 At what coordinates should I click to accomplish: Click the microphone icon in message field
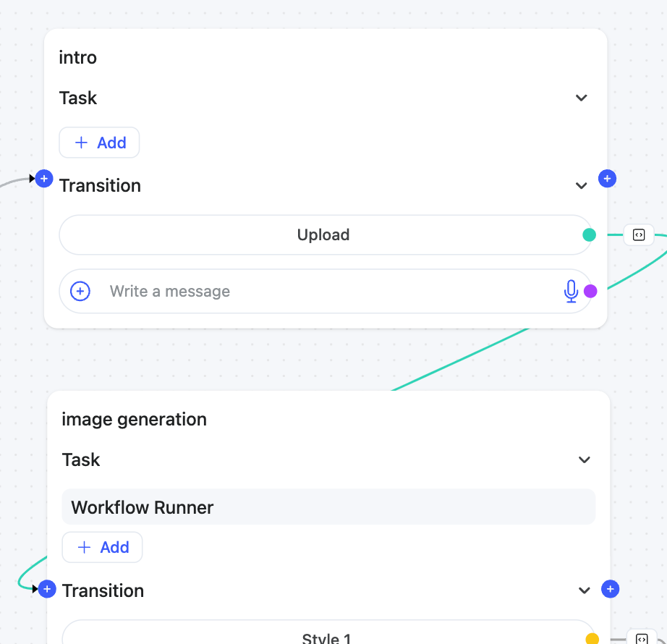click(571, 292)
